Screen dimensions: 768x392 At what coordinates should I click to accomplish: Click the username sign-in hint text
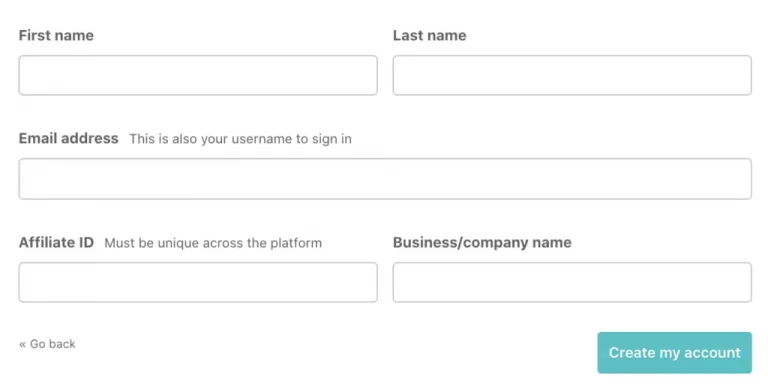coord(240,139)
